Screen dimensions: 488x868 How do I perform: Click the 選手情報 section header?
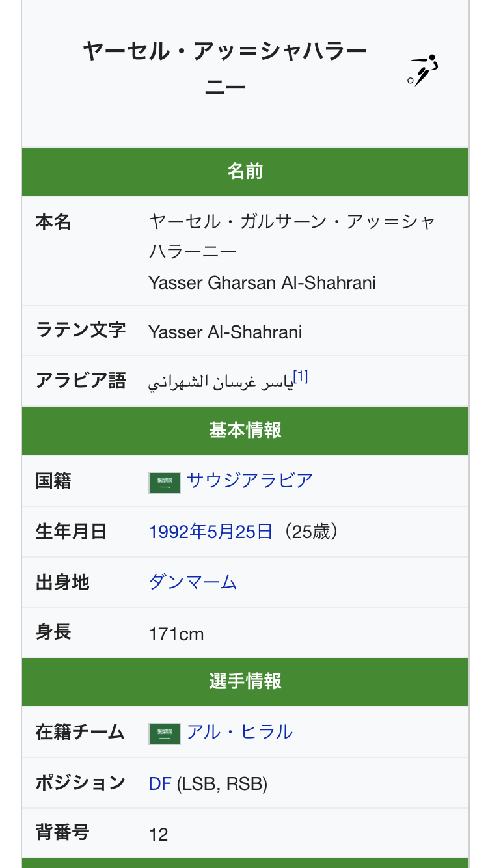(x=245, y=682)
